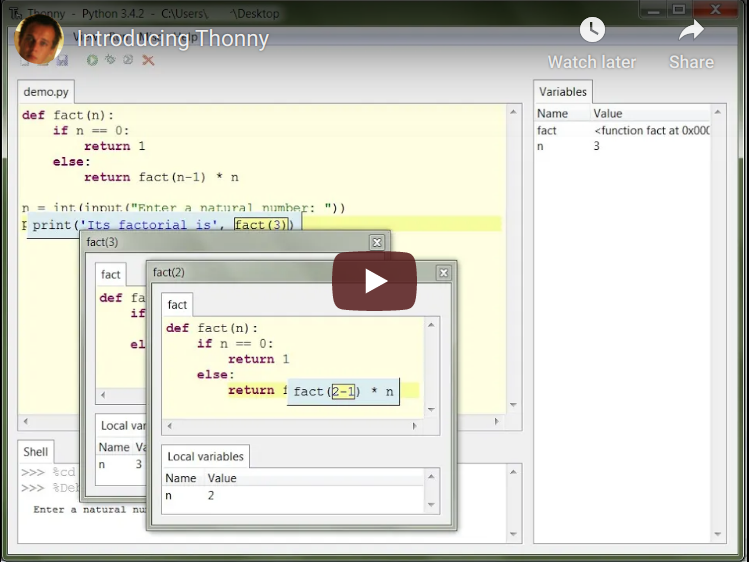The image size is (749, 562).
Task: Select the fact tab in fact(3) window
Action: pos(110,275)
